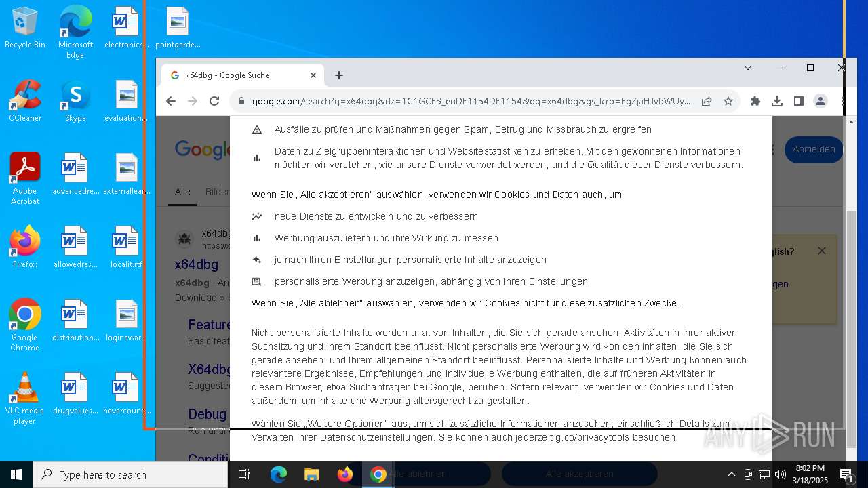This screenshot has height=488, width=868.
Task: Open Firefox from the taskbar
Action: click(344, 474)
